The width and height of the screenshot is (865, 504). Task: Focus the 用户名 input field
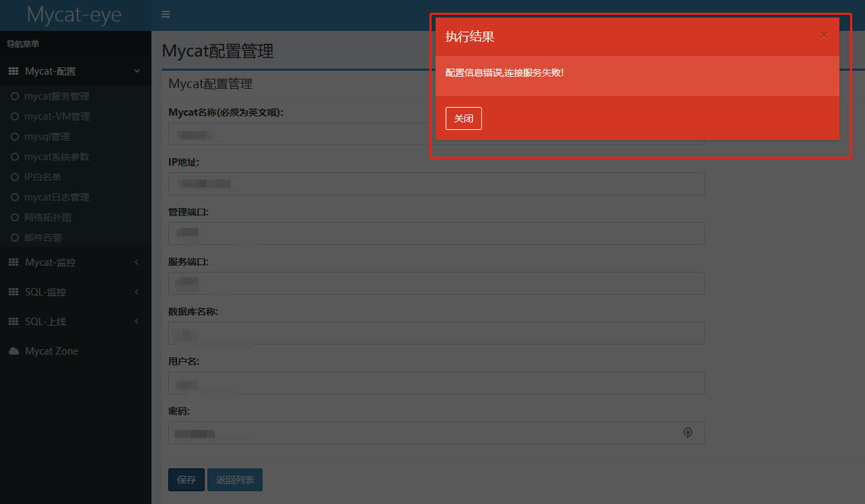436,383
